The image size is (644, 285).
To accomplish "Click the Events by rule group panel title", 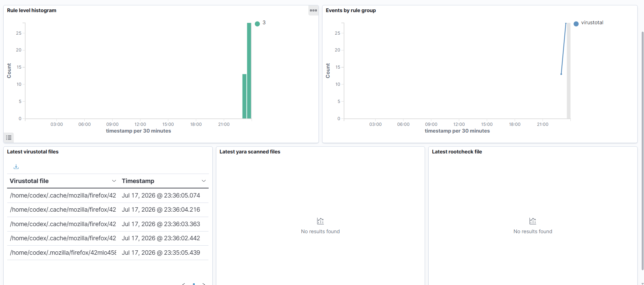I will [351, 10].
